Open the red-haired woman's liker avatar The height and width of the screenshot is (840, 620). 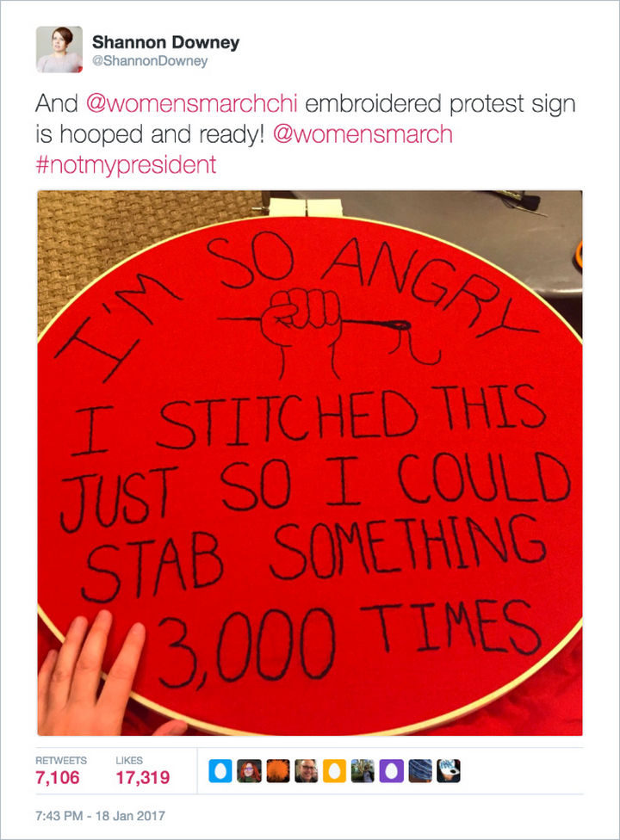[249, 771]
